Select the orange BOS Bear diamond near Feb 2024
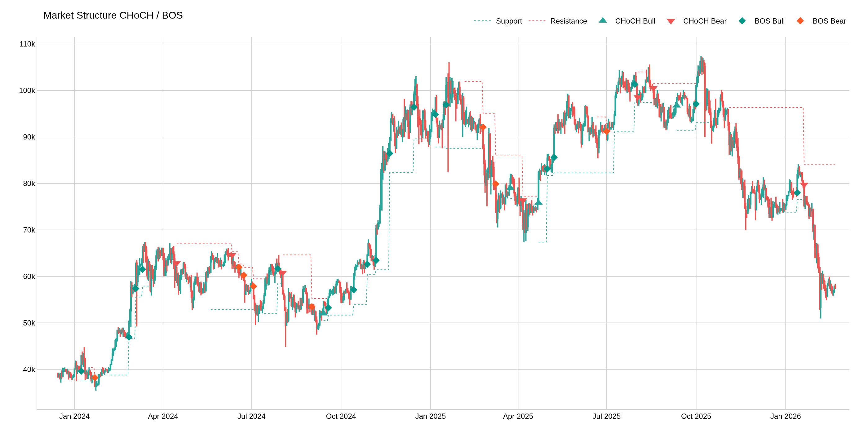Screen dimensions: 868x434 tap(95, 378)
